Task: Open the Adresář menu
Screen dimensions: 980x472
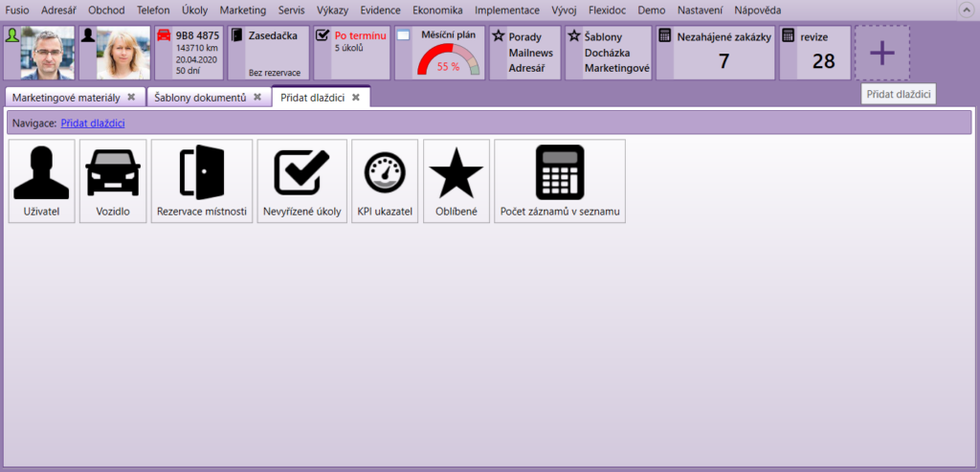Action: pos(58,10)
